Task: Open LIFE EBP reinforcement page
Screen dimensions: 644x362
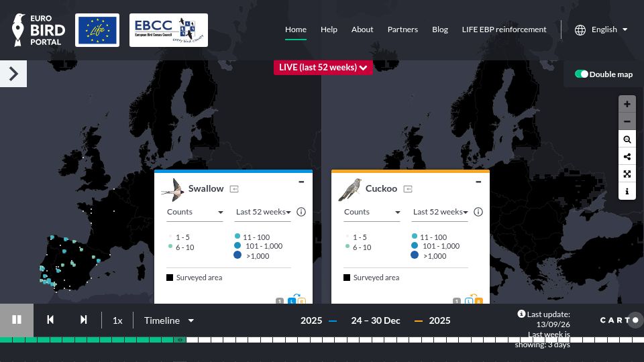Action: [x=504, y=29]
